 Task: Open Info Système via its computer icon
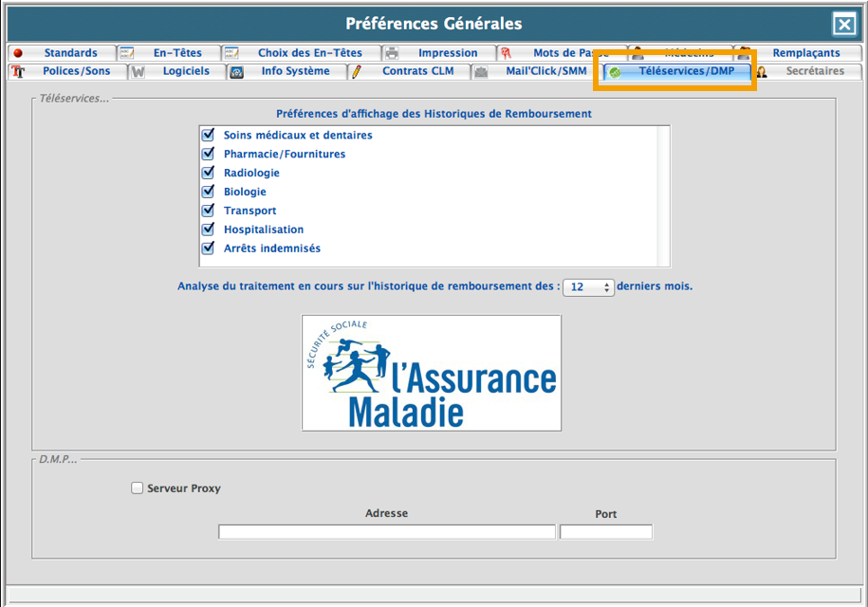click(x=237, y=72)
